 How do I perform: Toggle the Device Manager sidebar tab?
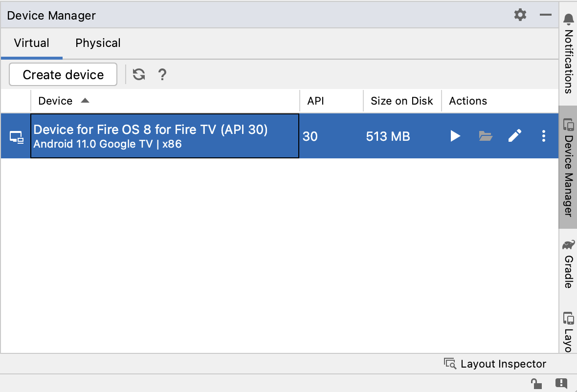tap(568, 167)
